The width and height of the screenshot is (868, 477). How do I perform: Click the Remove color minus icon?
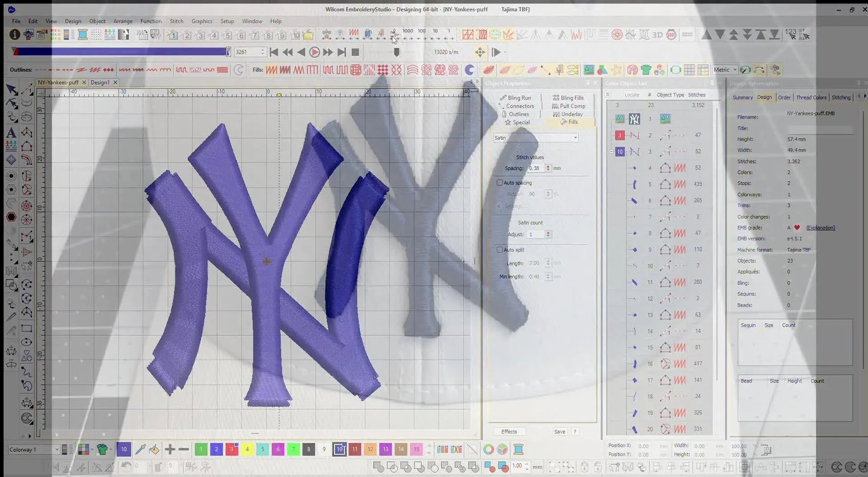[x=184, y=449]
